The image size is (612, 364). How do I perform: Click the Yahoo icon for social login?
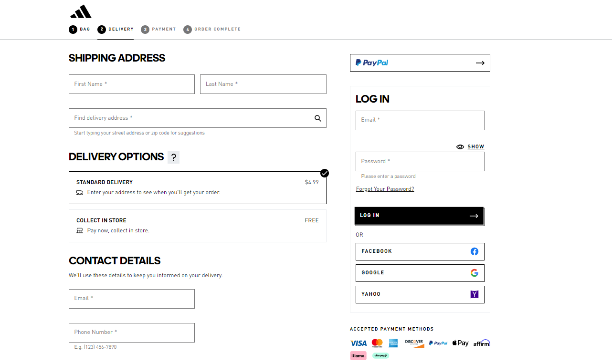pos(474,294)
